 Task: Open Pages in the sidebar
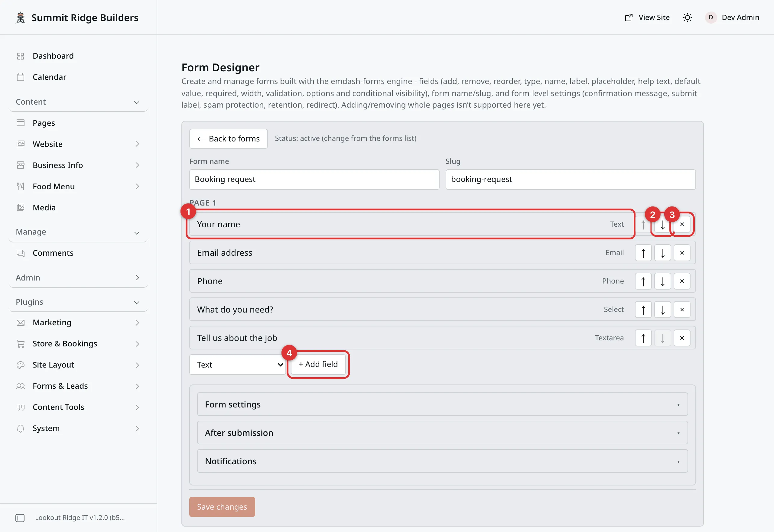point(78,123)
